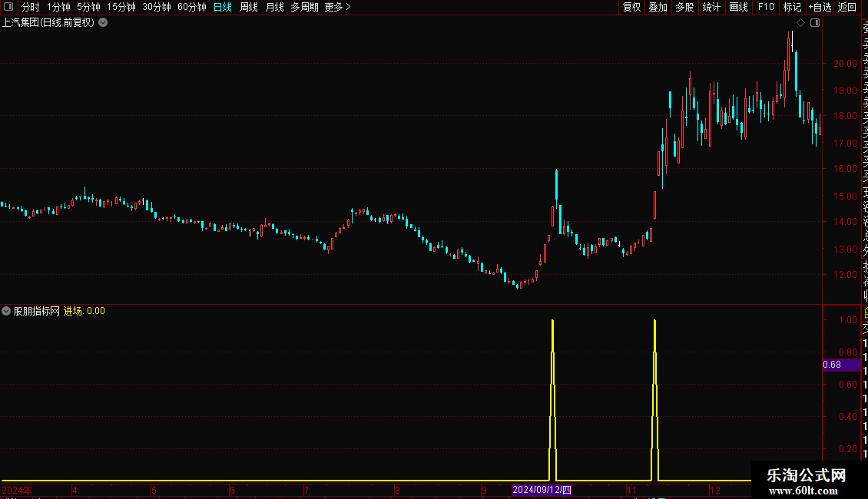This screenshot has height=499, width=868.
Task: Click the 12.00 price axis label
Action: pos(845,274)
